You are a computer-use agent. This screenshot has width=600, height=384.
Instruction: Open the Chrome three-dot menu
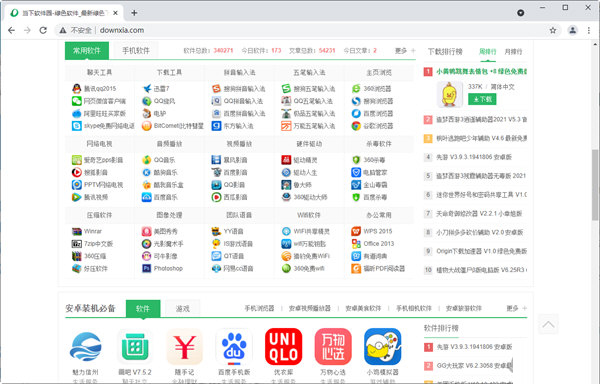(x=589, y=30)
